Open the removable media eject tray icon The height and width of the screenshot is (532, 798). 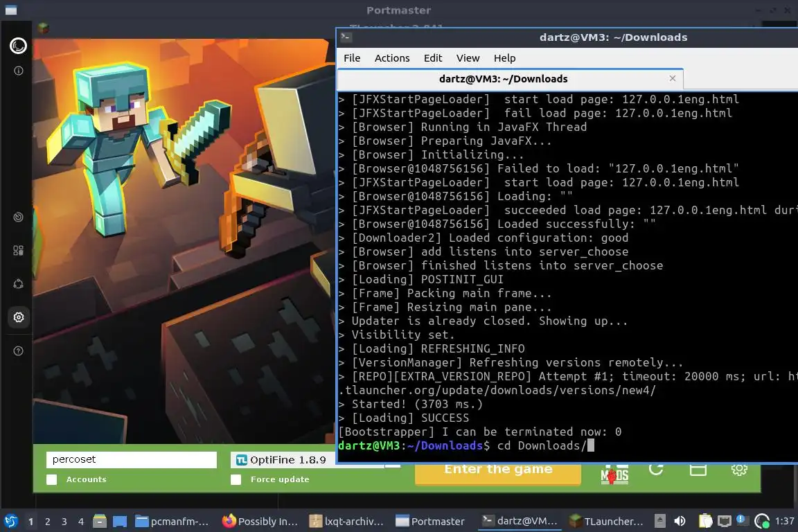click(660, 521)
